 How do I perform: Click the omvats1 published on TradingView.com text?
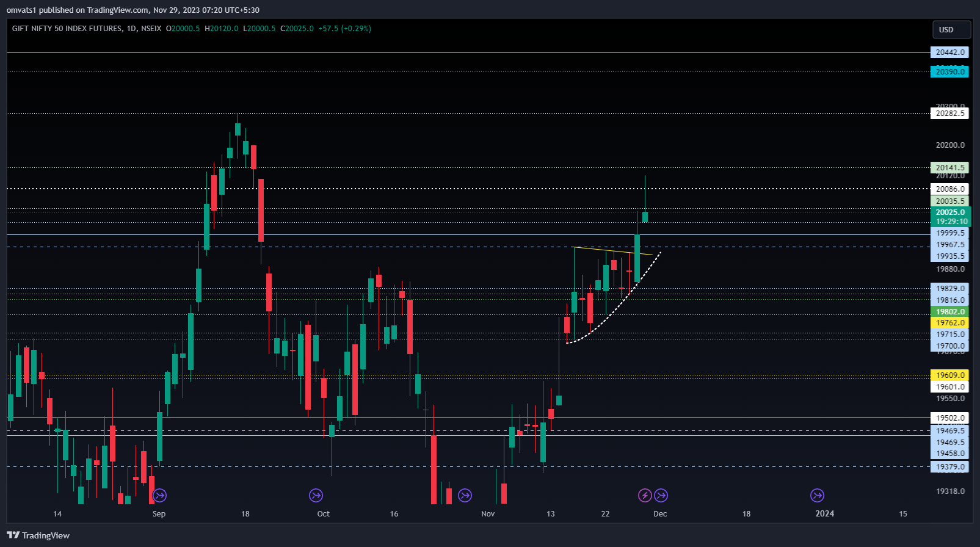click(x=78, y=10)
